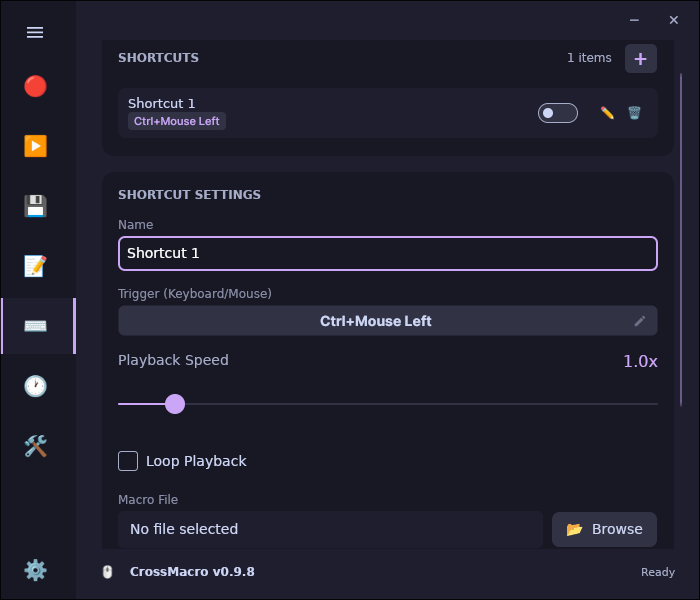Click the 1.0x speed value

pos(640,361)
